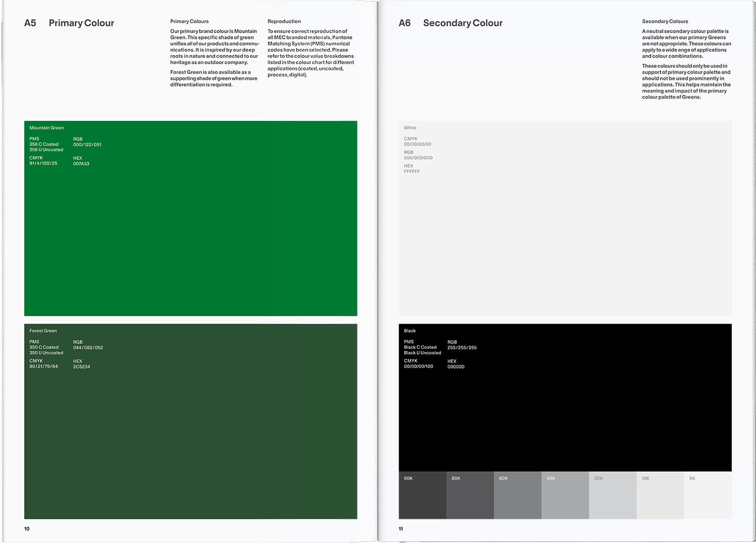Click the Mountain Green colour swatch
Viewport: 756px width, 543px height.
[191, 236]
